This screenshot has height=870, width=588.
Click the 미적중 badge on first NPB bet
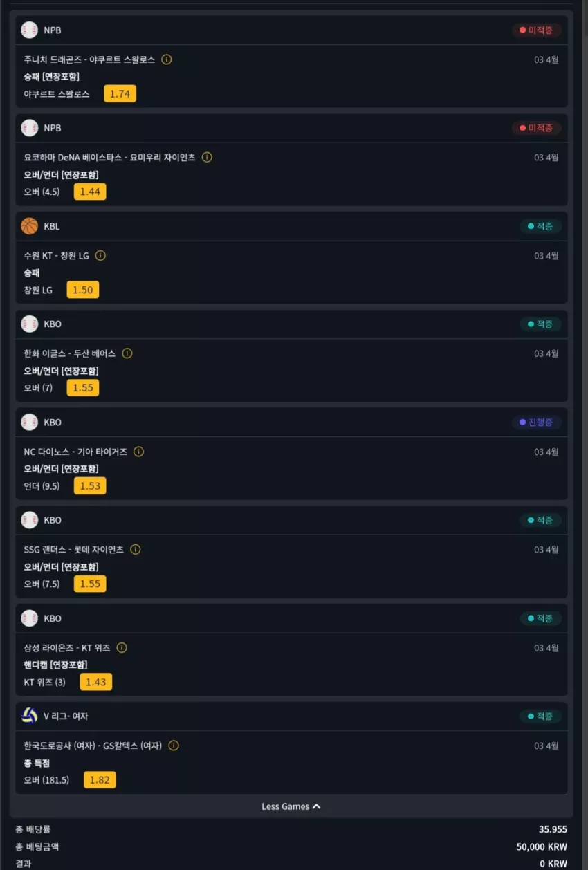click(x=536, y=30)
